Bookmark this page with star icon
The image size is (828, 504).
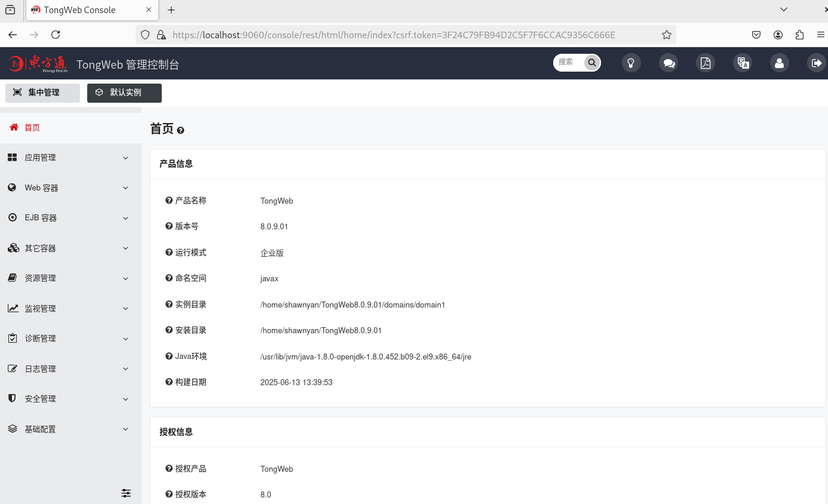pos(667,35)
